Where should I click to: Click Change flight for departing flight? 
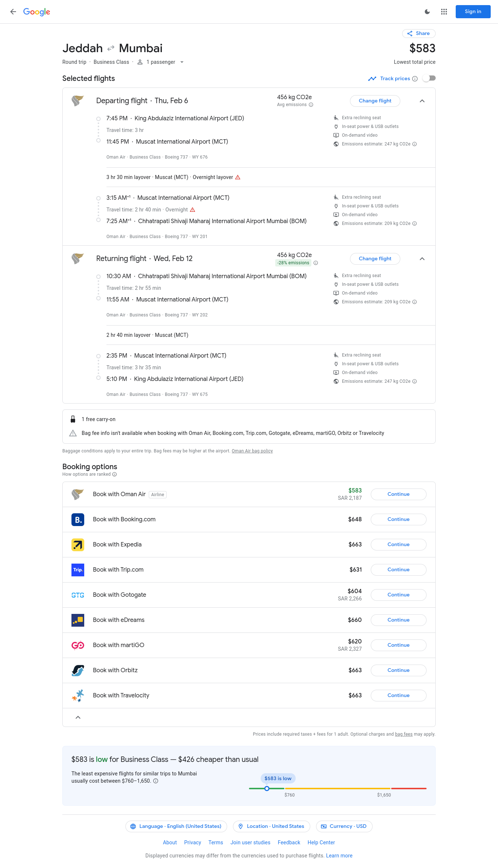[x=375, y=101]
